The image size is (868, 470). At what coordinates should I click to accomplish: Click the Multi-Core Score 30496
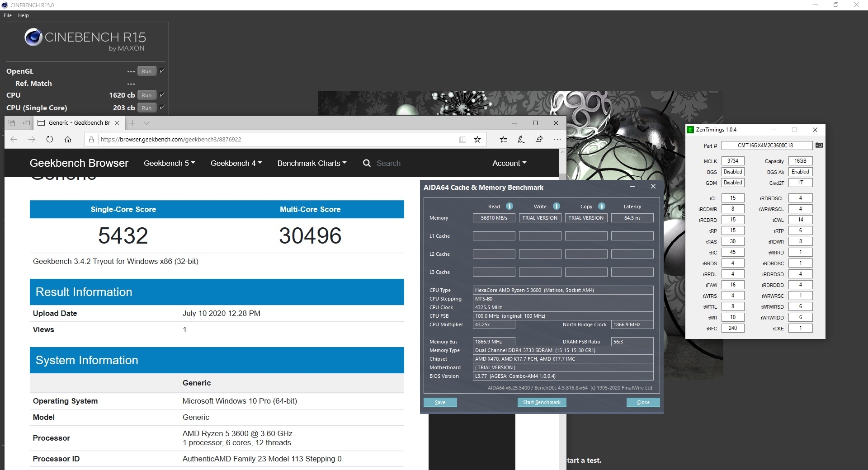click(x=310, y=236)
